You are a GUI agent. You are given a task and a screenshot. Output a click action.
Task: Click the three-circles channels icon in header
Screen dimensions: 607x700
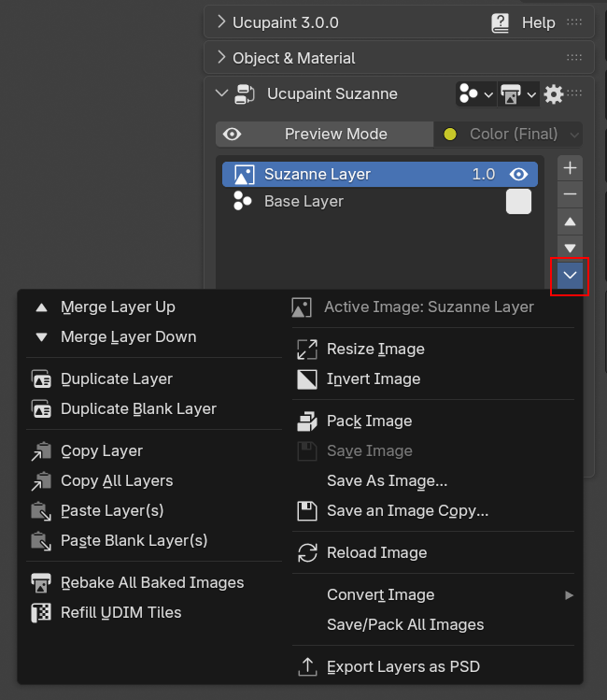[x=468, y=93]
